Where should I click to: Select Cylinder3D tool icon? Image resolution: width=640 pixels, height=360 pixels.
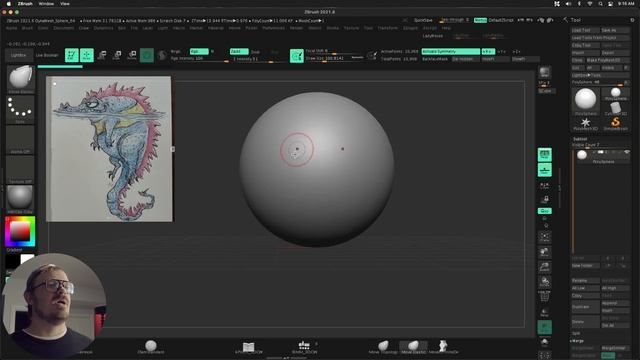click(616, 109)
